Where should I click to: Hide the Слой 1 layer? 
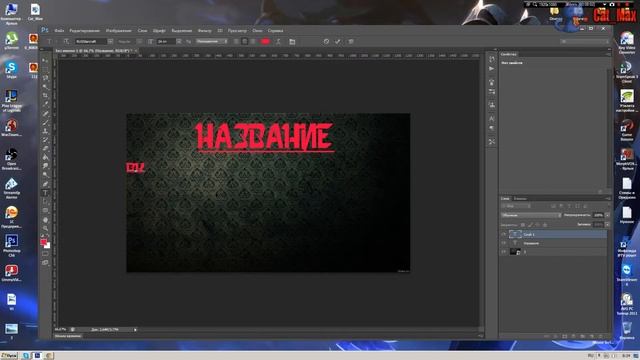click(504, 234)
